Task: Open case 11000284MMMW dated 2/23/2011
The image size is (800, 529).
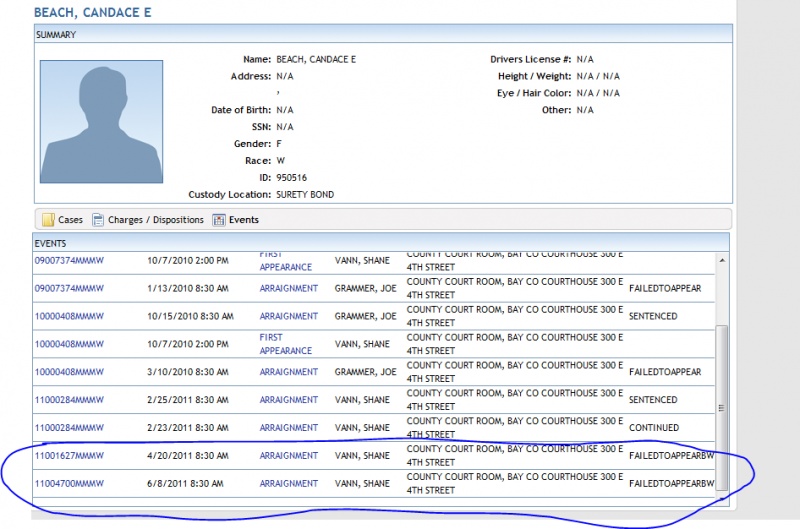Action: [69, 427]
